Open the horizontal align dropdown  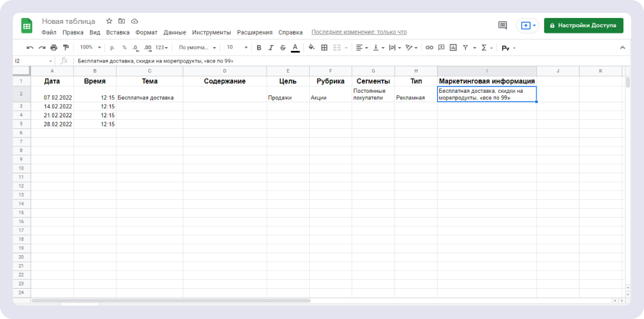(361, 48)
